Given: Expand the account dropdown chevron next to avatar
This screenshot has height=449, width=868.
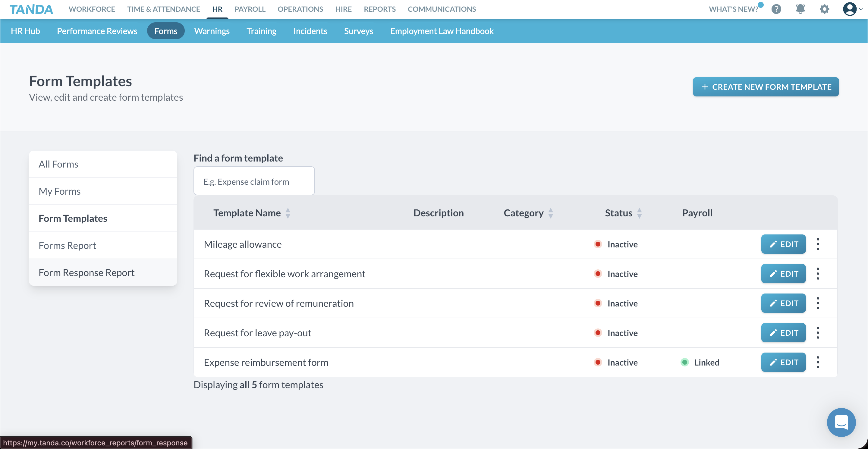Looking at the screenshot, I should coord(860,9).
